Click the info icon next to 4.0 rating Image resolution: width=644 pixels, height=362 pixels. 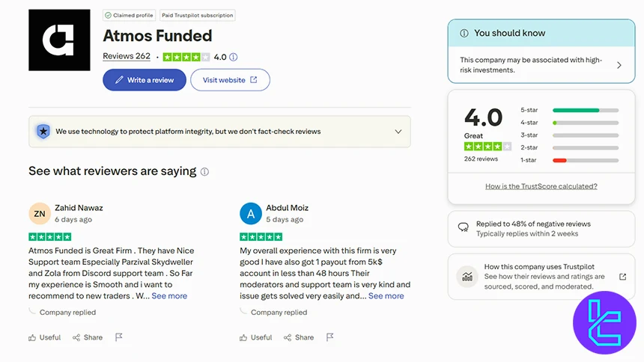(234, 57)
